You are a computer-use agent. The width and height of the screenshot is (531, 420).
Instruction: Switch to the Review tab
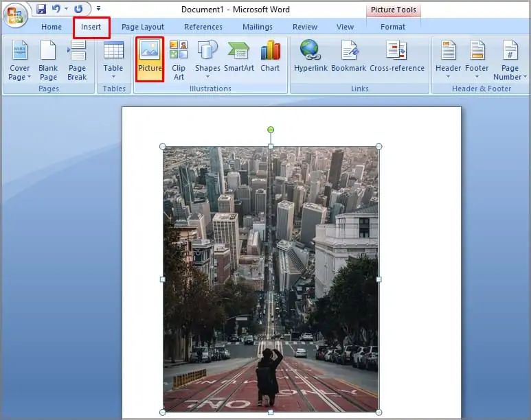[305, 27]
